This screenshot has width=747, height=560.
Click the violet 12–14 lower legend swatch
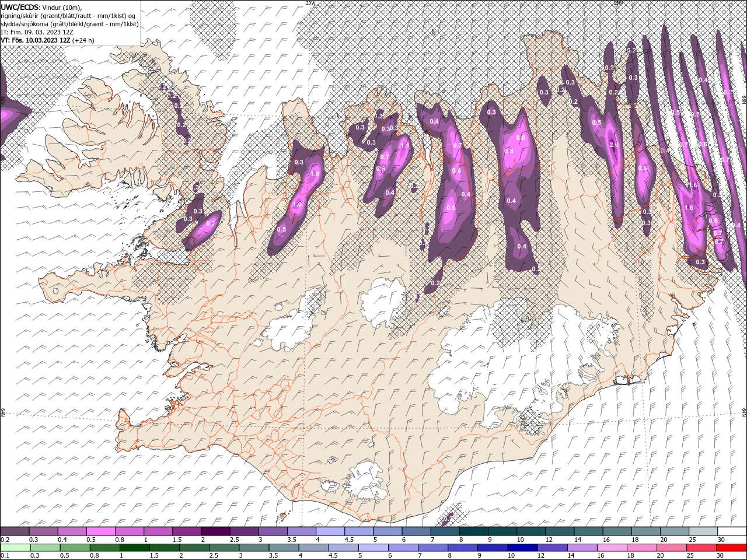pyautogui.click(x=552, y=548)
